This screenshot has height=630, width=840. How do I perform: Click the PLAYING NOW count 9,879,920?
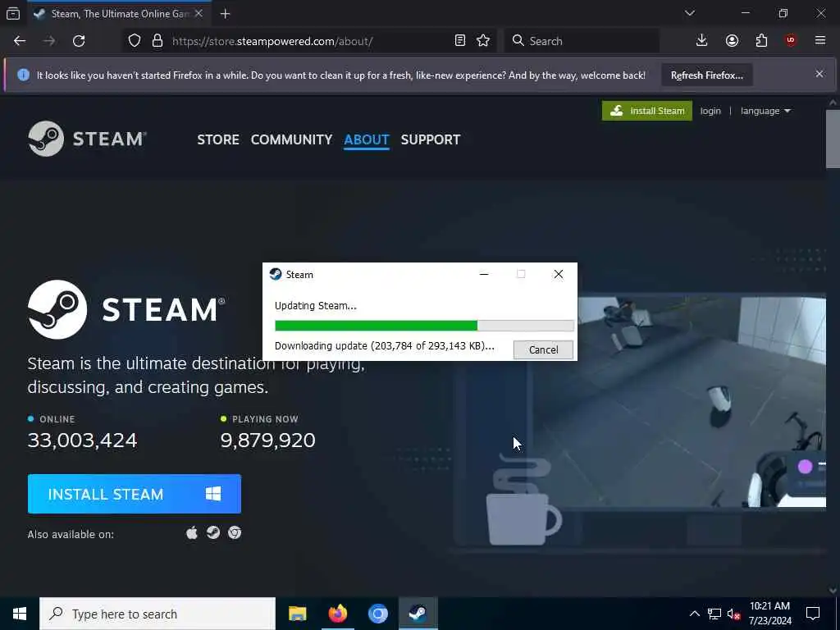point(268,441)
